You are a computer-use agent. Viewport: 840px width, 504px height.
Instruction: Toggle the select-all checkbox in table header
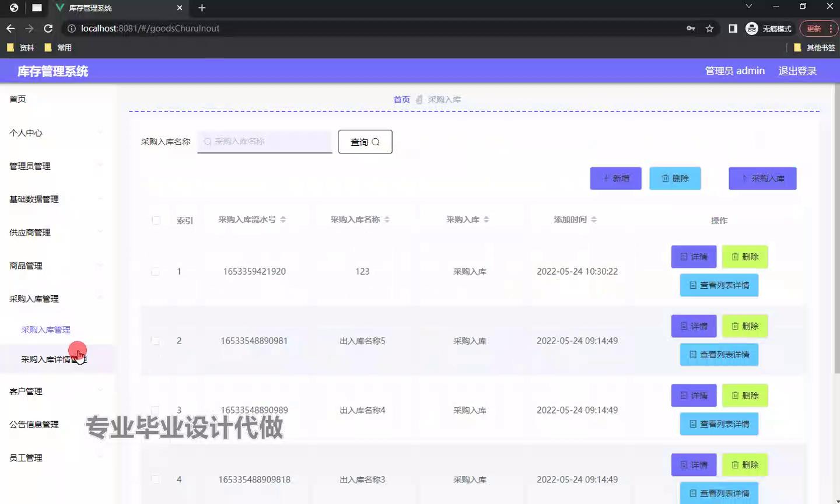pyautogui.click(x=156, y=220)
